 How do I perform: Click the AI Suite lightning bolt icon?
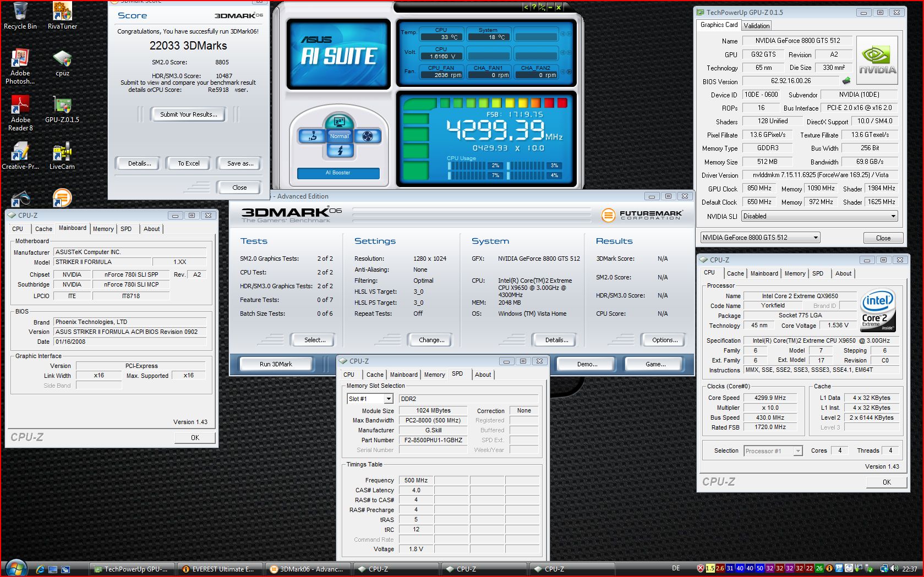340,151
